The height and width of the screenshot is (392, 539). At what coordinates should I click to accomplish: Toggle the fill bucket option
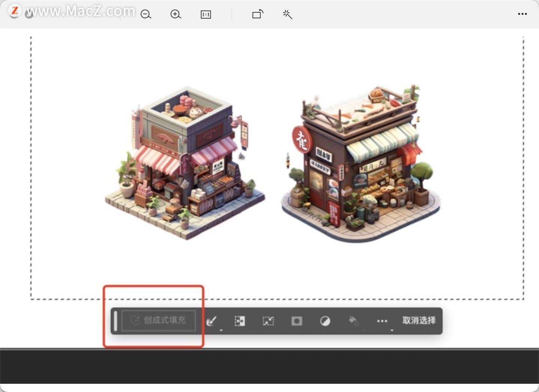pyautogui.click(x=353, y=321)
